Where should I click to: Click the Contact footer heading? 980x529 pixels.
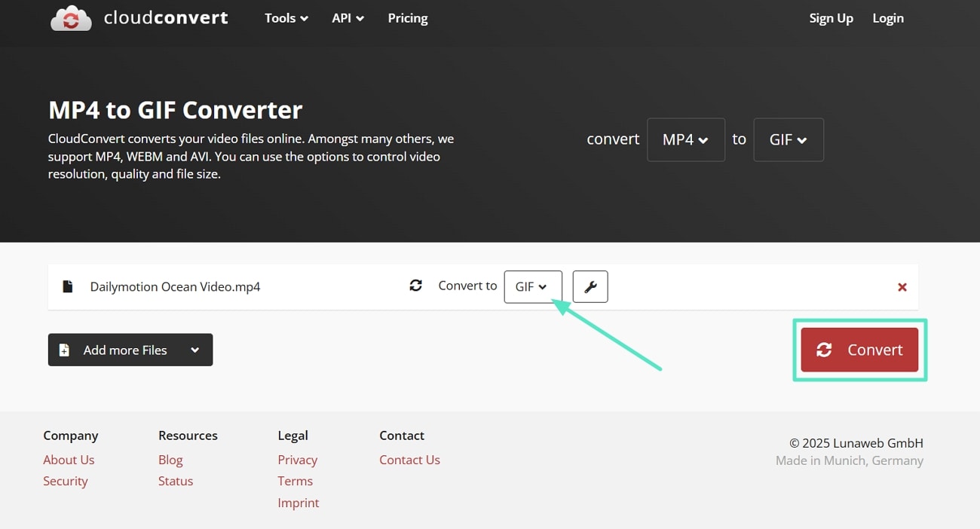pyautogui.click(x=402, y=436)
